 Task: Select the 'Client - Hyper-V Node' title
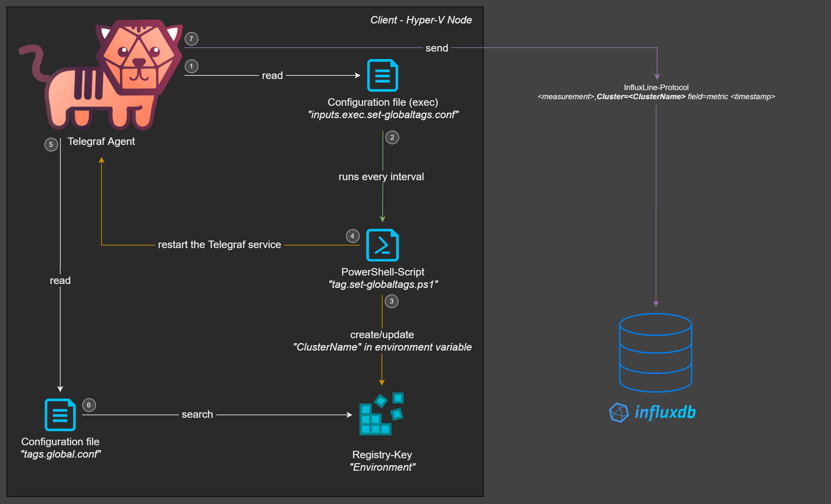click(421, 20)
